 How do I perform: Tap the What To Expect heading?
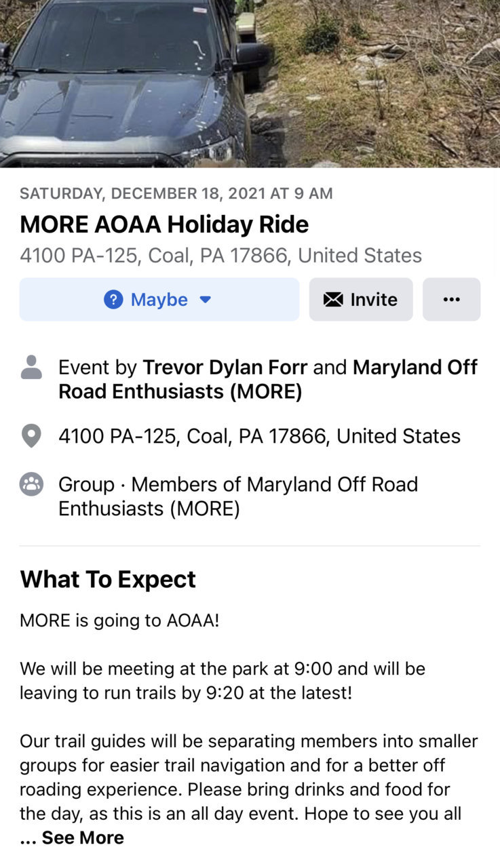pos(108,579)
